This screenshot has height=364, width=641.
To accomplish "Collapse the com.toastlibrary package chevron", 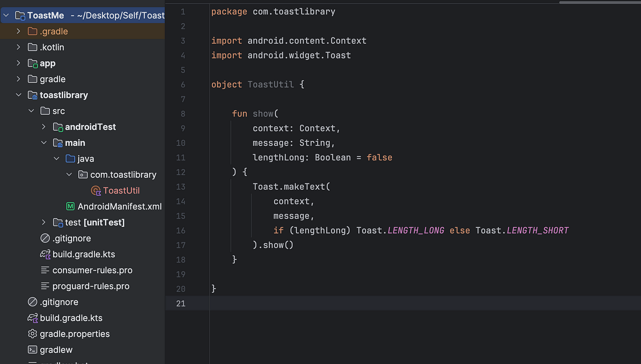I will 69,175.
